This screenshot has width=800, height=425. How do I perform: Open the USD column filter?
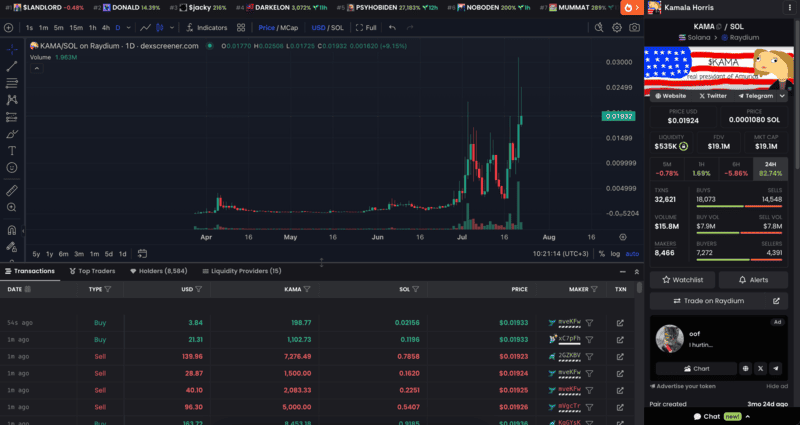198,289
